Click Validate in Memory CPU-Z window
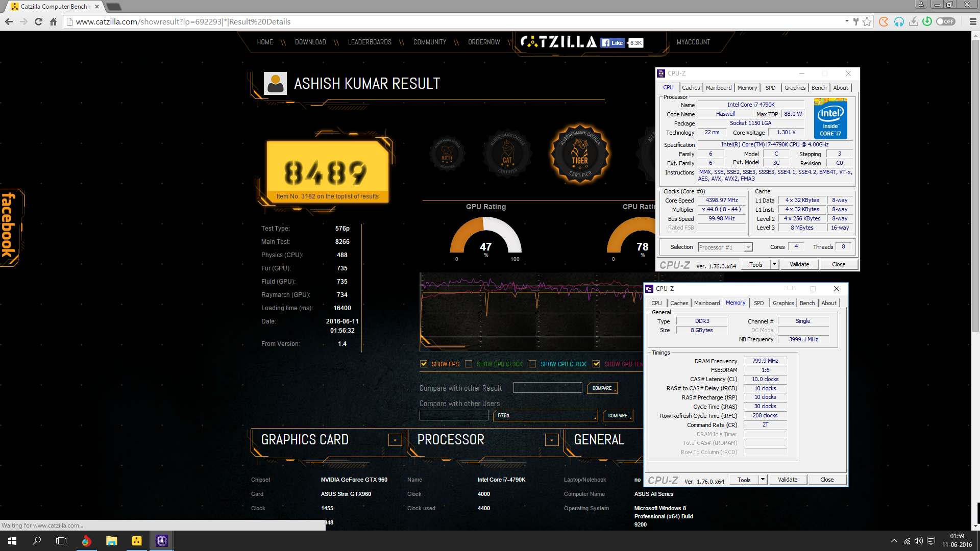The image size is (980, 551). (788, 480)
